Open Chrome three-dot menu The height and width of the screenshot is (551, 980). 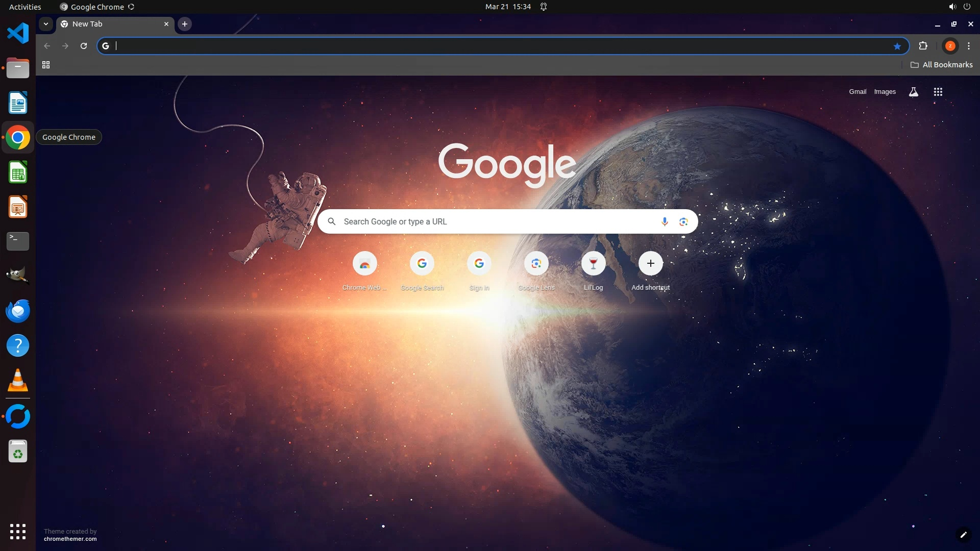969,46
